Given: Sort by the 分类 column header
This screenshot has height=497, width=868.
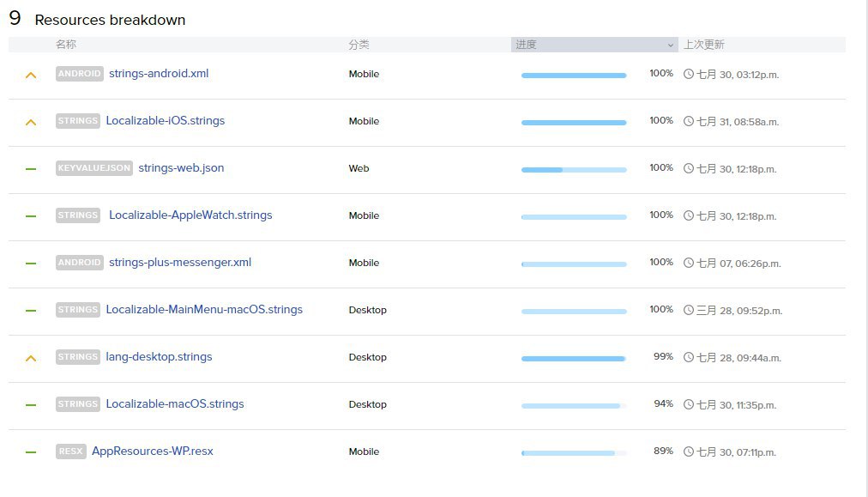Looking at the screenshot, I should 359,45.
